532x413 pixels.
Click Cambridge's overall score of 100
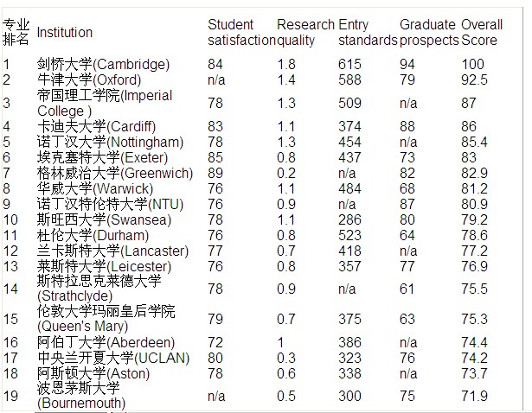472,64
